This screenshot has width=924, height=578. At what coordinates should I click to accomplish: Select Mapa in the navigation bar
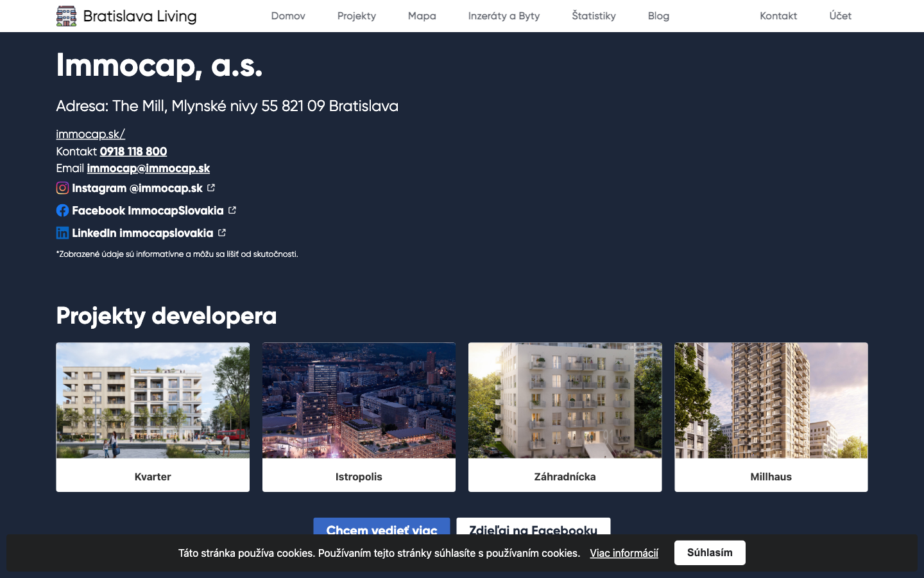422,15
